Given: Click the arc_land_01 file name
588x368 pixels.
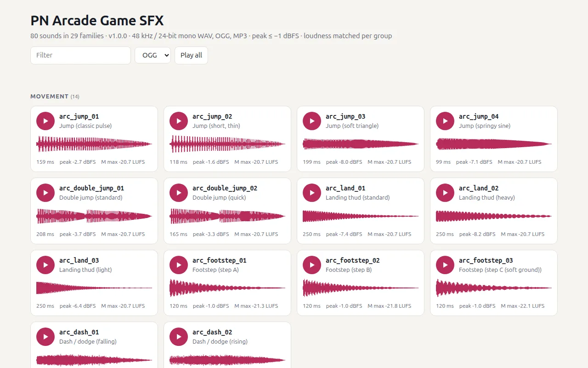Looking at the screenshot, I should (345, 188).
